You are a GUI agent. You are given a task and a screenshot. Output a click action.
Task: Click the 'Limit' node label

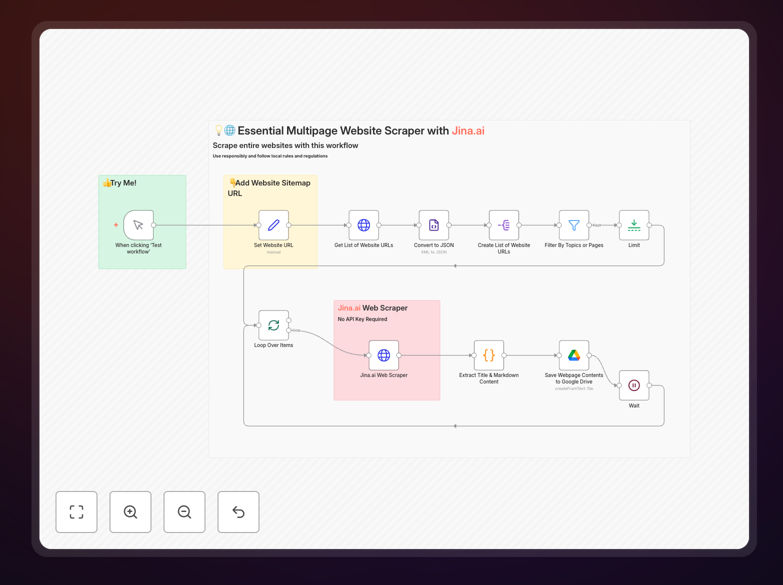(634, 245)
